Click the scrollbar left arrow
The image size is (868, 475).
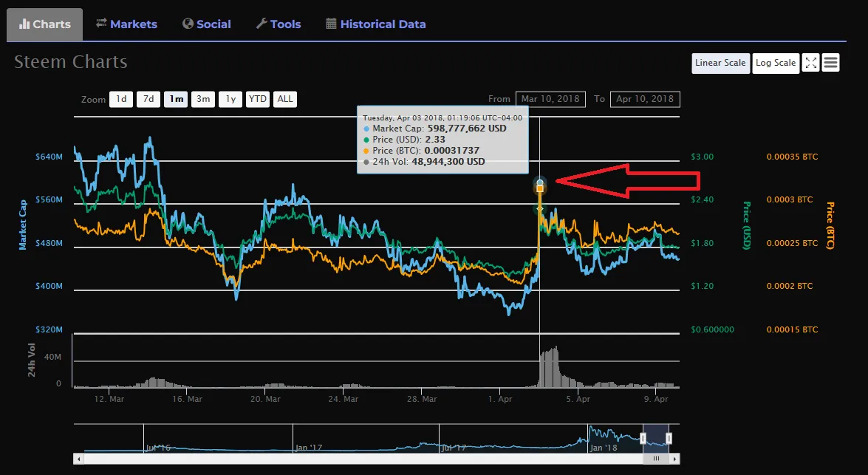click(78, 459)
